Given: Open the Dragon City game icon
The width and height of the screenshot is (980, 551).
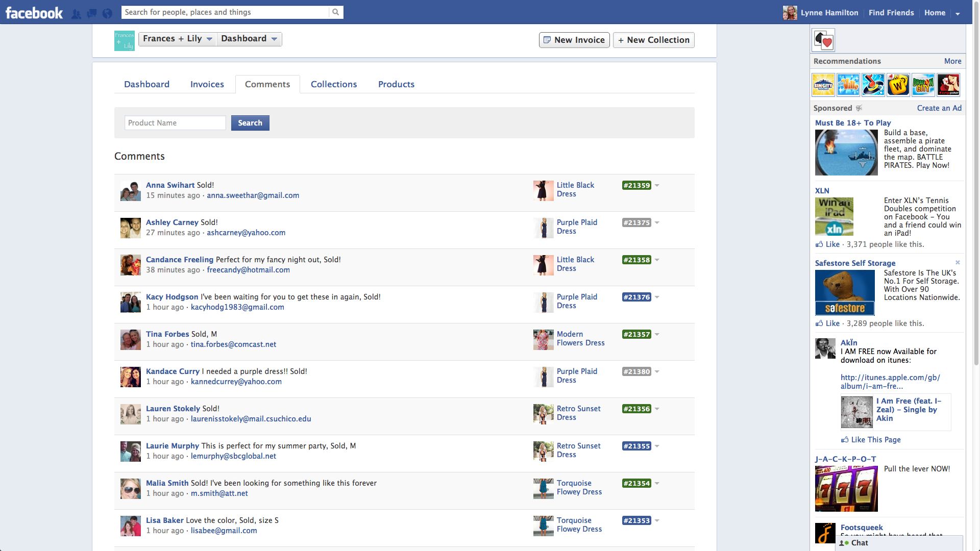Looking at the screenshot, I should (923, 85).
